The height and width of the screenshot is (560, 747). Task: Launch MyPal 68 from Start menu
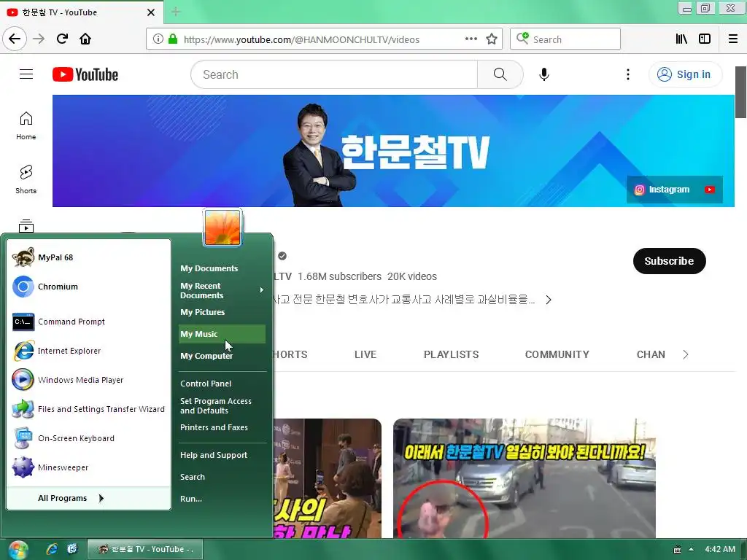coord(88,257)
